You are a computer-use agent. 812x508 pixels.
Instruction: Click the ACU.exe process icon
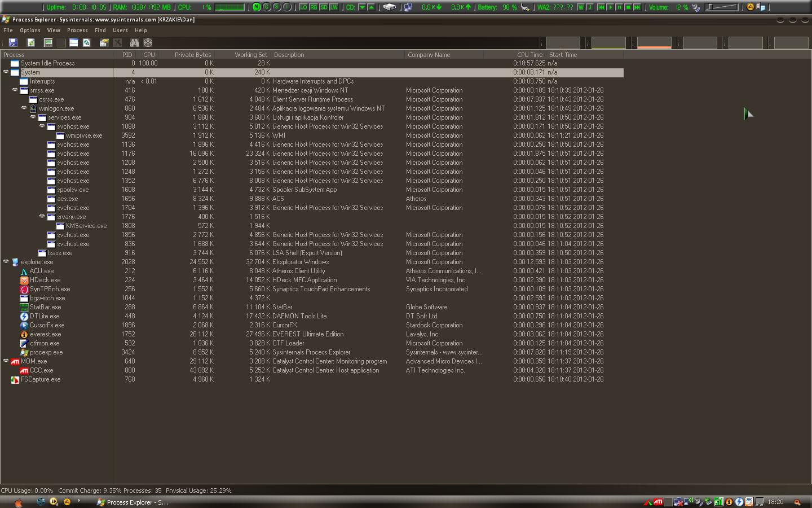click(x=24, y=271)
